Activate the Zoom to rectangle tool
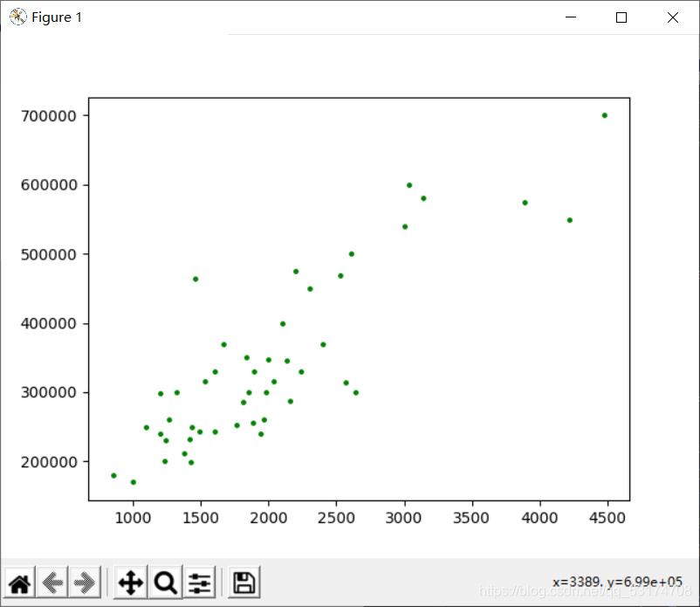The image size is (700, 607). tap(166, 583)
